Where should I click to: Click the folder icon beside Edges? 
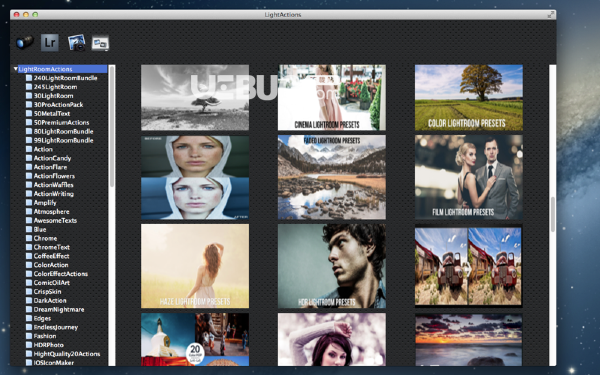coord(29,318)
